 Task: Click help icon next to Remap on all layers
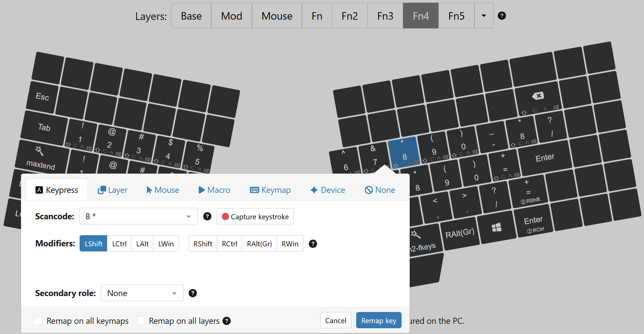(x=227, y=321)
